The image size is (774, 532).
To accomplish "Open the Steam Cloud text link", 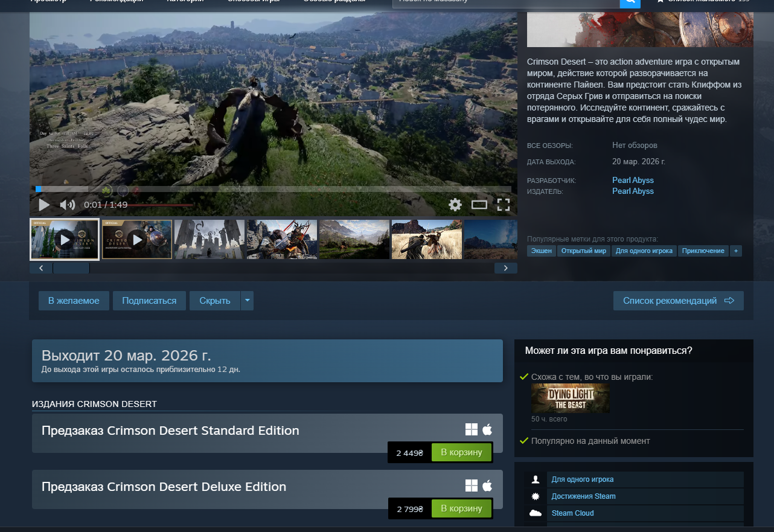I will (x=573, y=513).
